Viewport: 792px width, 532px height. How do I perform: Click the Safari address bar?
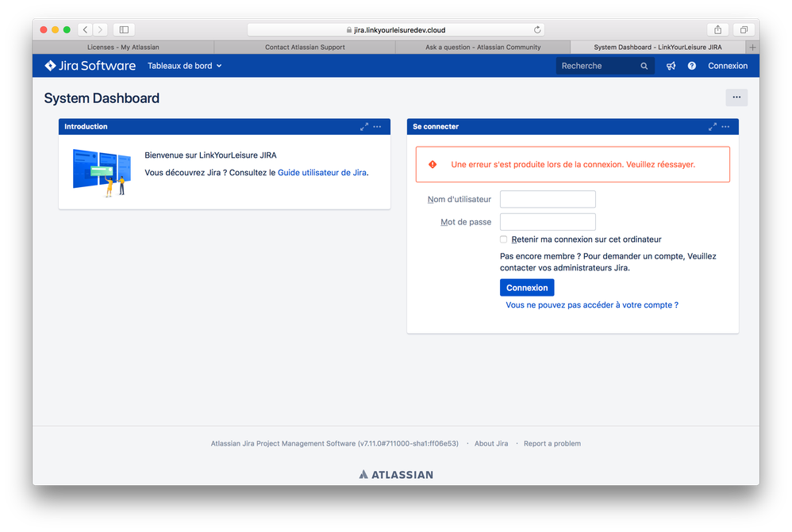pyautogui.click(x=395, y=30)
